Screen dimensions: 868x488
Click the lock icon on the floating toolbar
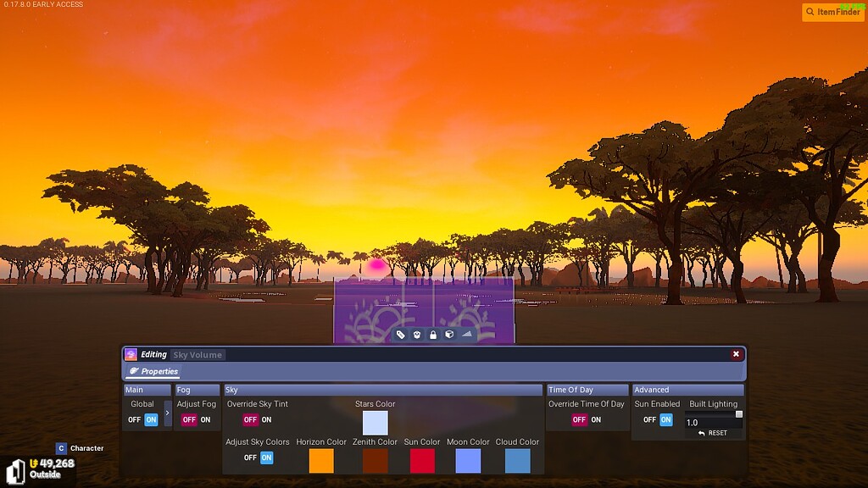(434, 335)
